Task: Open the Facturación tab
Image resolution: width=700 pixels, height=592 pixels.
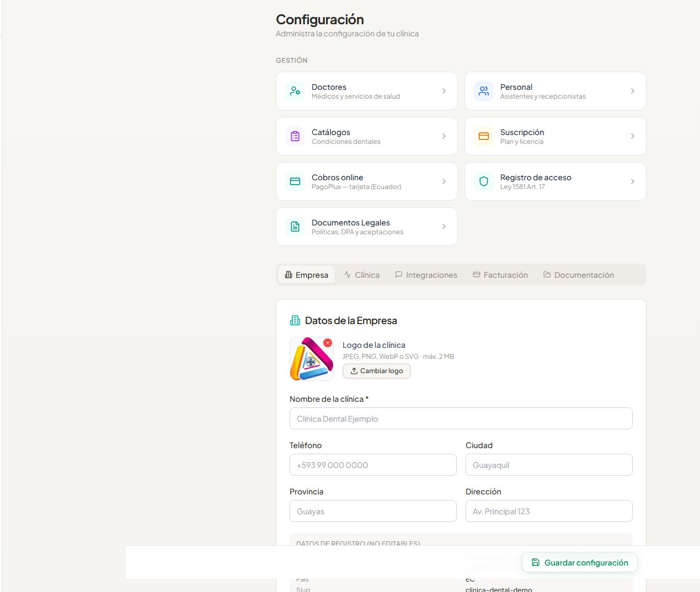Action: pyautogui.click(x=500, y=275)
